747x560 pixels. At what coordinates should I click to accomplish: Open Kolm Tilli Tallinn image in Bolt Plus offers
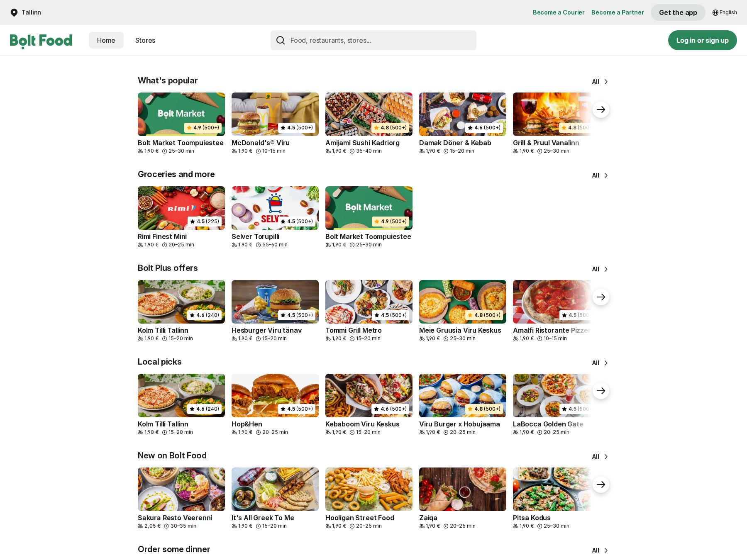(181, 302)
